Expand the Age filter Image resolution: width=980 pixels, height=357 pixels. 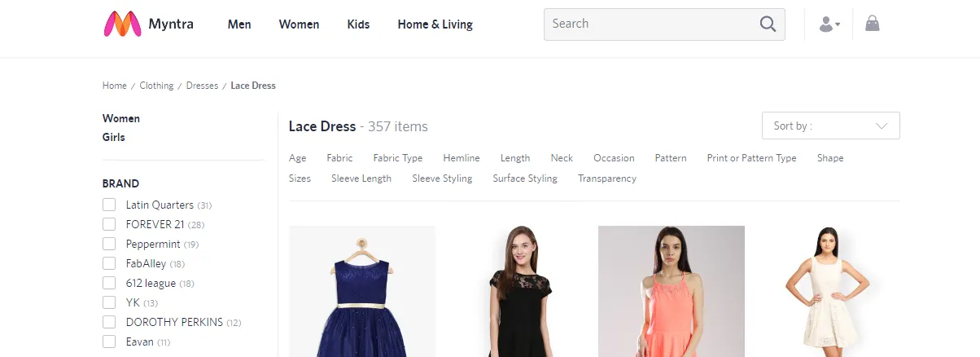[x=298, y=158]
